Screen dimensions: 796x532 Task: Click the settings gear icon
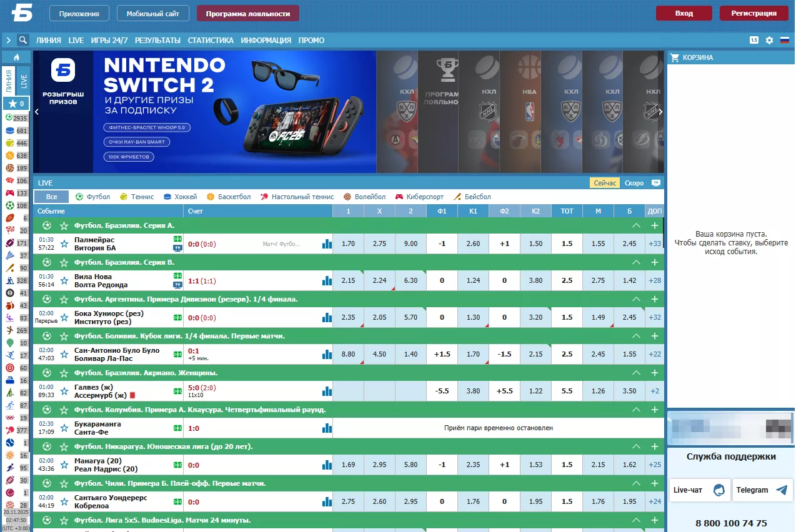pos(769,40)
